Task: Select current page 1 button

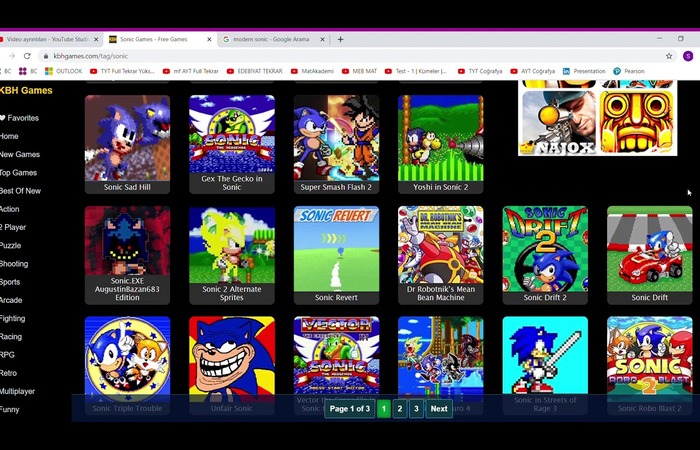Action: tap(383, 408)
